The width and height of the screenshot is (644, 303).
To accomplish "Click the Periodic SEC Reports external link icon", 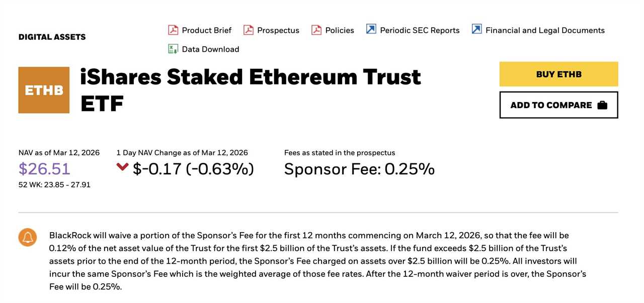I will coord(371,29).
